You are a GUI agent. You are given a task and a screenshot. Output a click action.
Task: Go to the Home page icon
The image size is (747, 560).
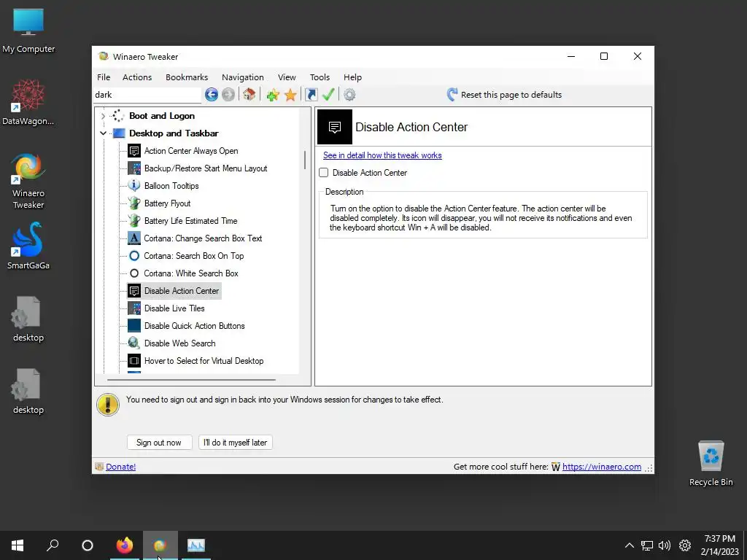click(249, 94)
